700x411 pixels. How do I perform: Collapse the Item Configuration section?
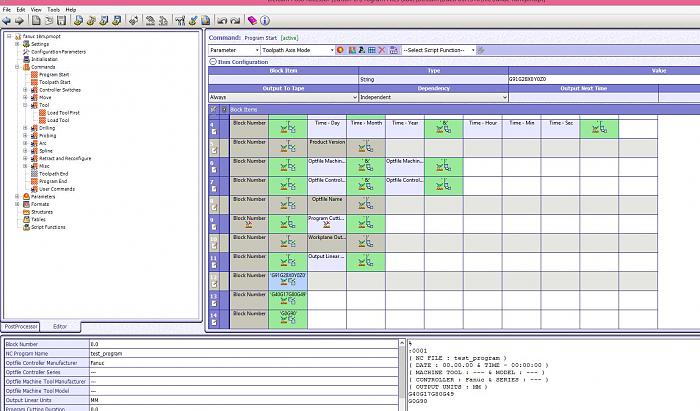[212, 62]
